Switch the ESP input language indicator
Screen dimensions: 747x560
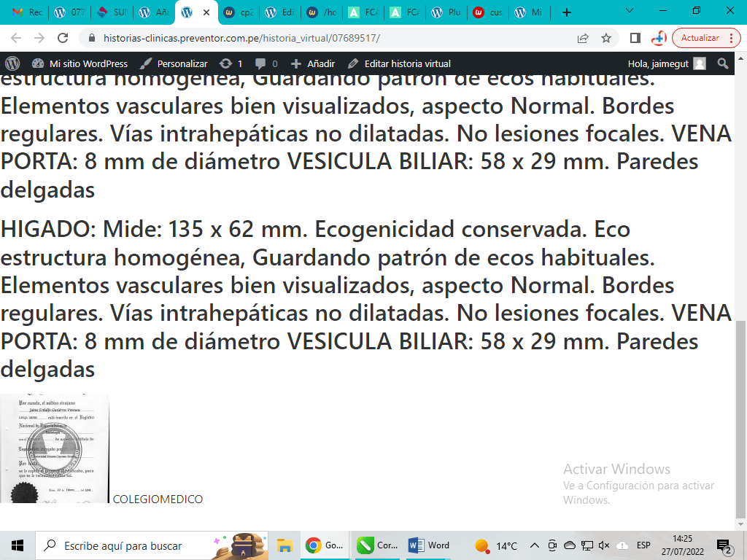(x=643, y=545)
